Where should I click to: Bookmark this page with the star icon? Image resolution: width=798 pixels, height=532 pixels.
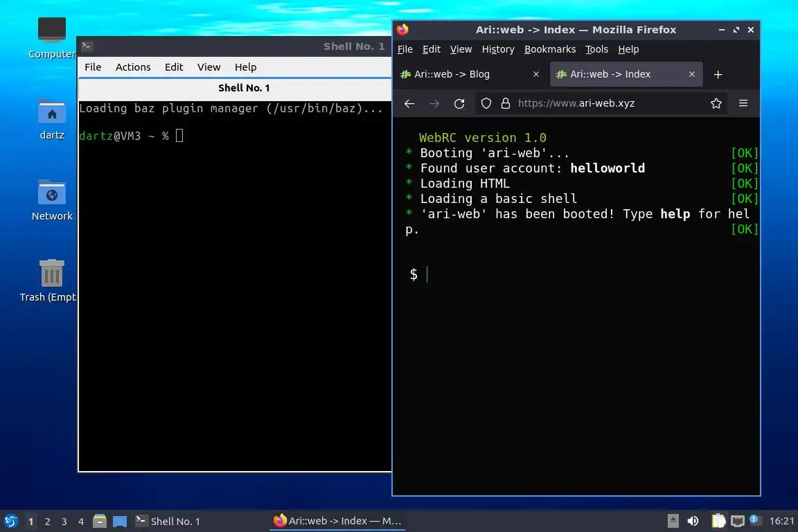click(716, 104)
